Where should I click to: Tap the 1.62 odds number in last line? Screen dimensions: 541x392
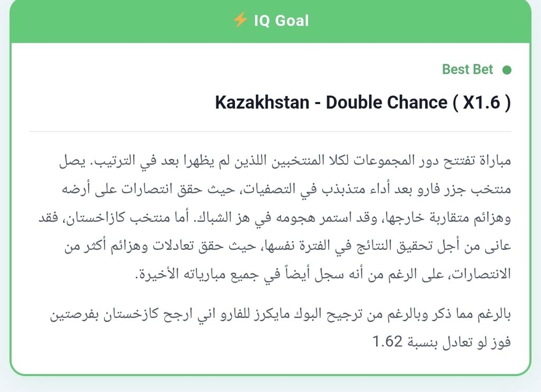tap(387, 342)
